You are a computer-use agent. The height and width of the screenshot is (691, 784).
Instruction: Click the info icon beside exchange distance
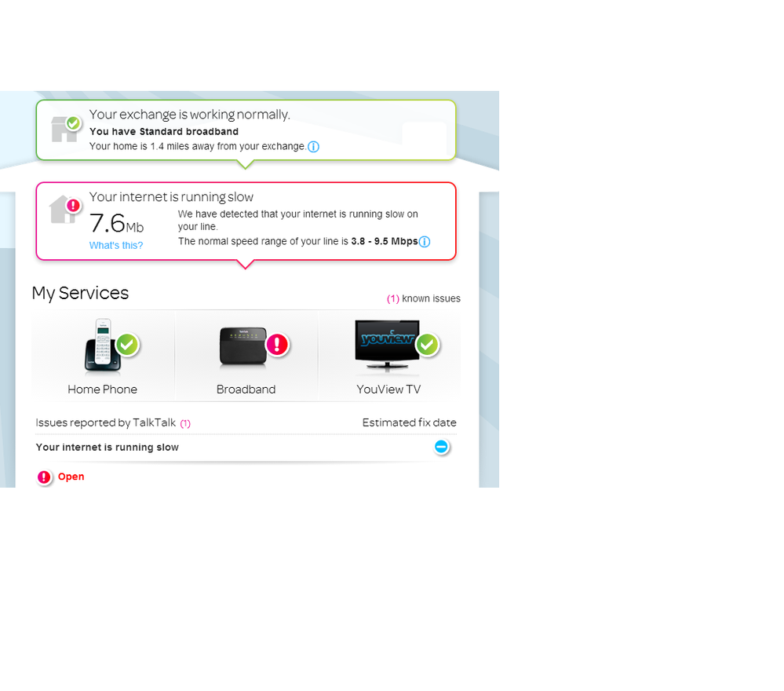point(313,147)
